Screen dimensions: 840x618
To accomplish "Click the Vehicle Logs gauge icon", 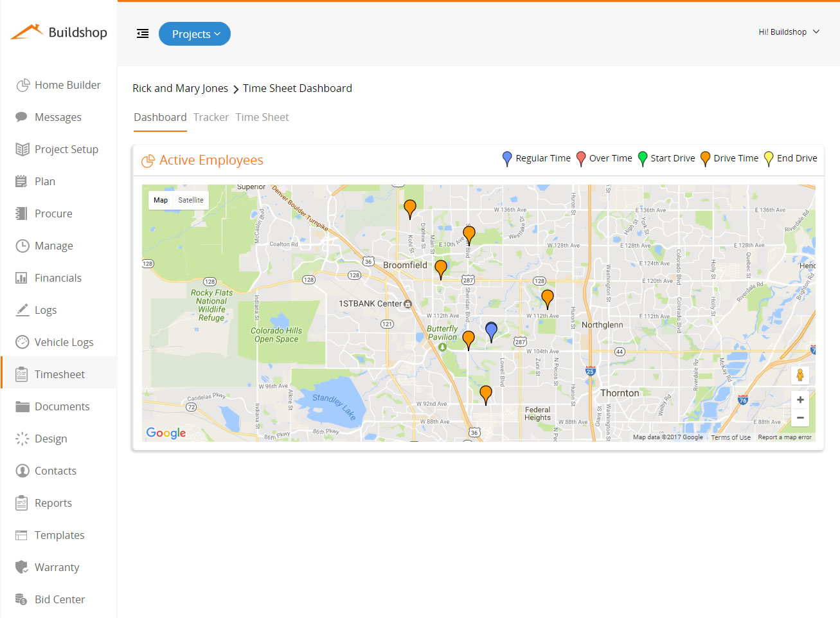I will (x=22, y=342).
